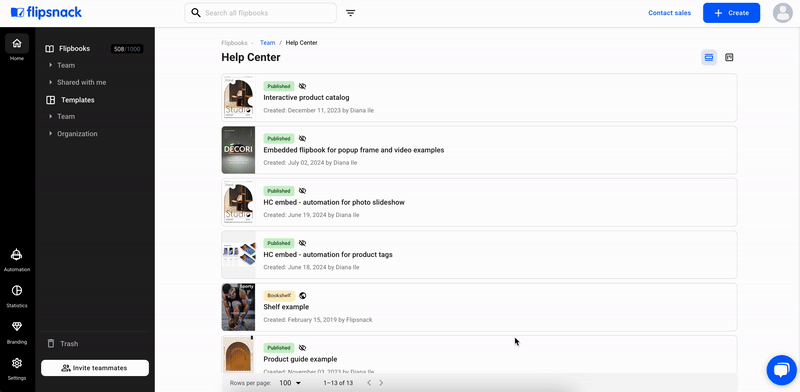The height and width of the screenshot is (392, 800).
Task: Open Interactive product catalog thumbnail
Action: [x=238, y=97]
